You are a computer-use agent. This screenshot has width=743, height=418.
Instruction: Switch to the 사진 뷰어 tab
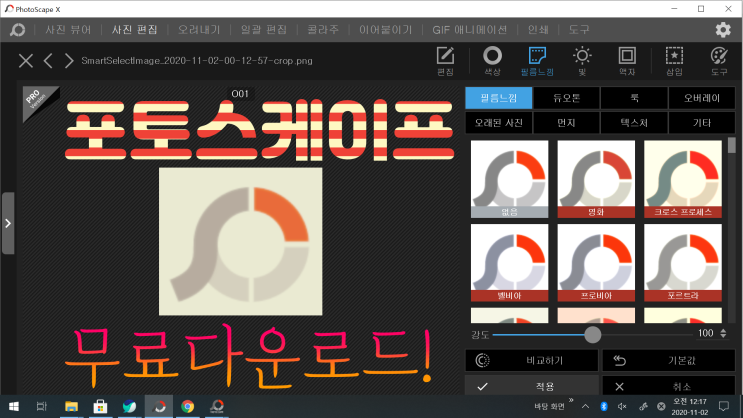pos(68,30)
